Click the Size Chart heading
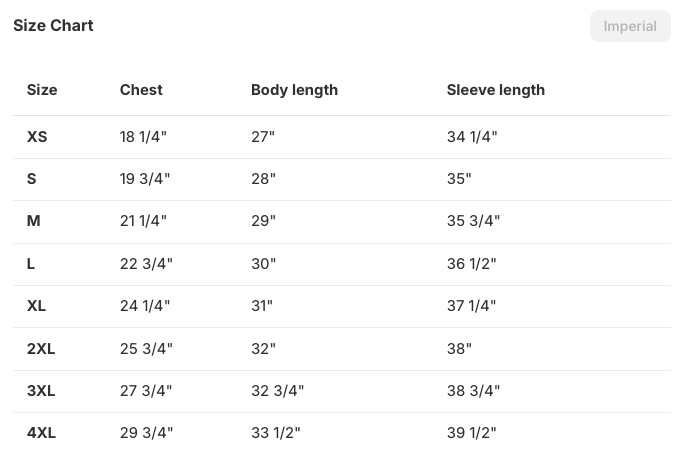 (53, 26)
